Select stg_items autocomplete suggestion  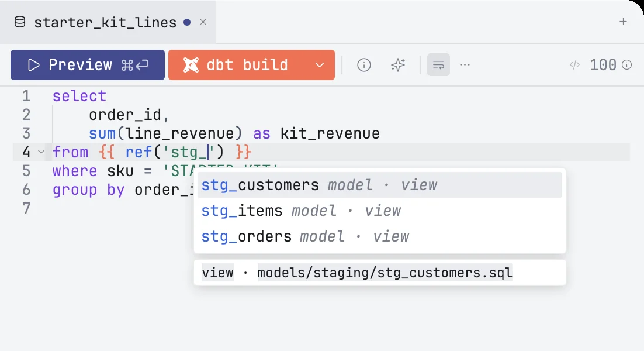(x=380, y=211)
